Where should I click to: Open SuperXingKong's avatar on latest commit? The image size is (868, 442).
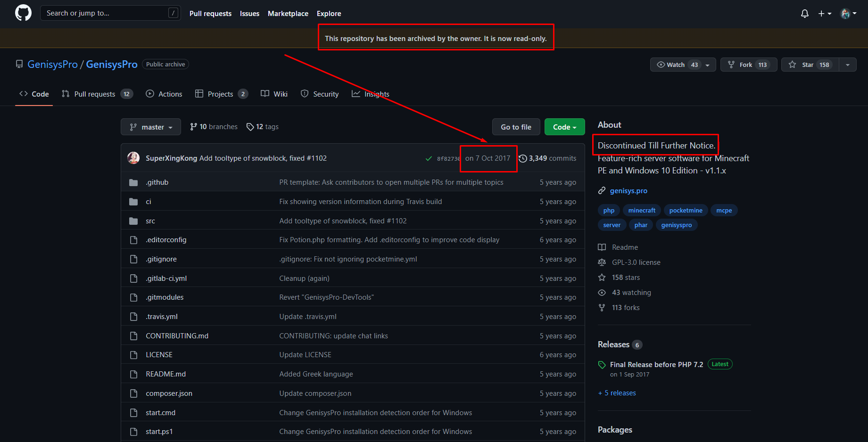point(133,158)
